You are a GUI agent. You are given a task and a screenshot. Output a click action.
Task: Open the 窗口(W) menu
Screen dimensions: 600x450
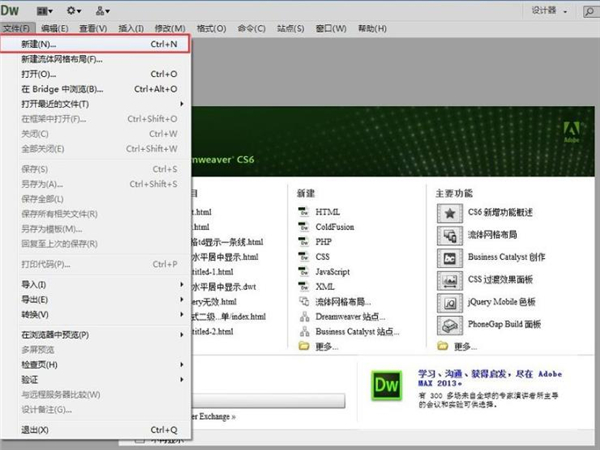click(331, 28)
